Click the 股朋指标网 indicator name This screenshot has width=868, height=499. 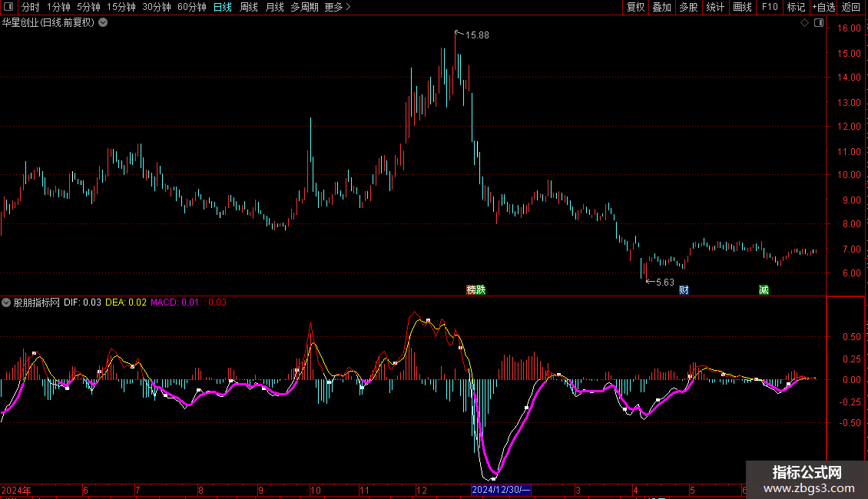click(37, 302)
